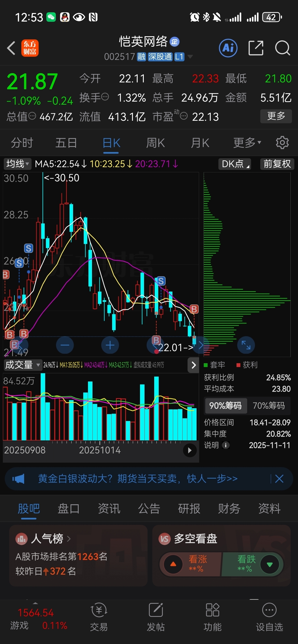Switch to 五日 tab

[x=66, y=143]
